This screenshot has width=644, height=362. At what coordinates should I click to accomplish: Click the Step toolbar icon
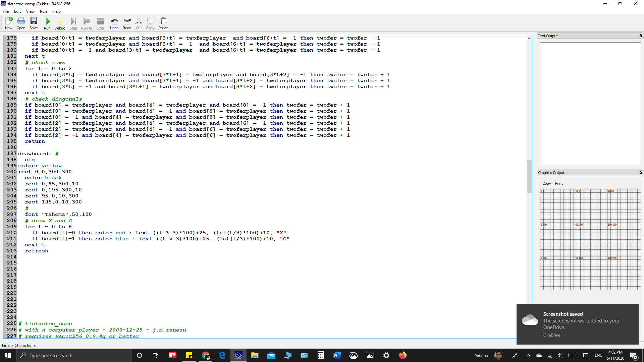click(x=73, y=23)
